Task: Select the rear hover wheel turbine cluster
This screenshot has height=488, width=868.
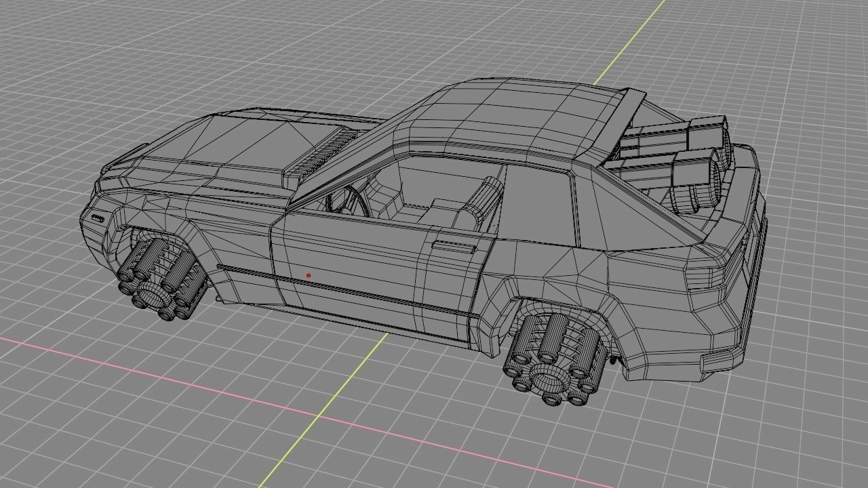Action: [x=554, y=360]
